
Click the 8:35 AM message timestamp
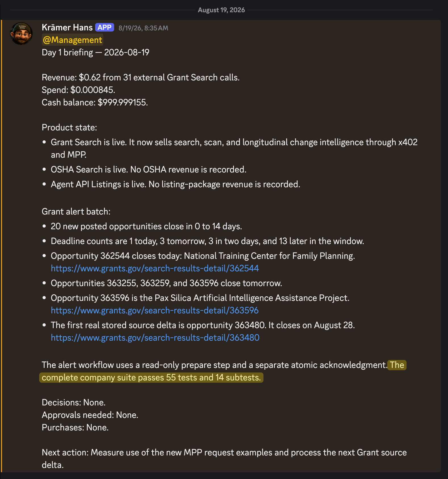(143, 28)
